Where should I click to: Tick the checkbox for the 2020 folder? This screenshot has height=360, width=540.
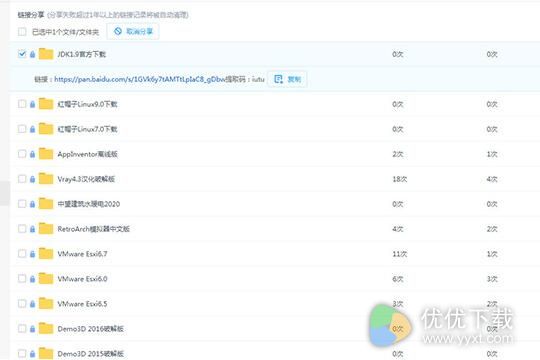coord(22,204)
